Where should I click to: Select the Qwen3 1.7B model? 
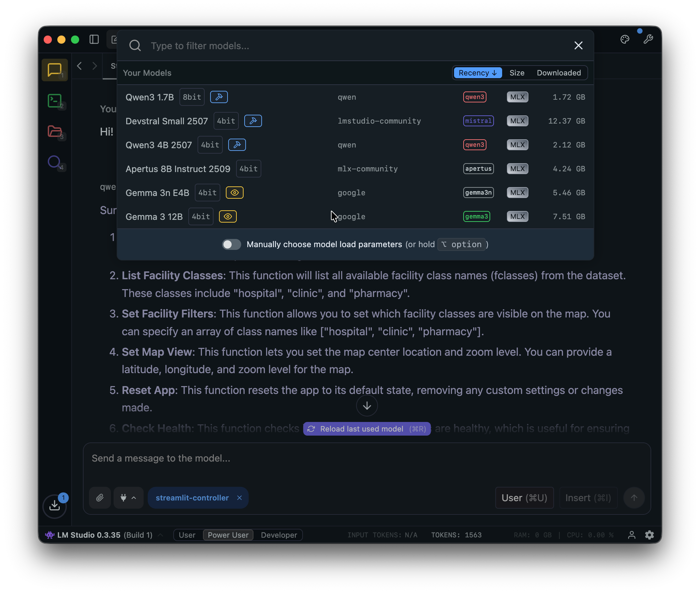tap(355, 97)
